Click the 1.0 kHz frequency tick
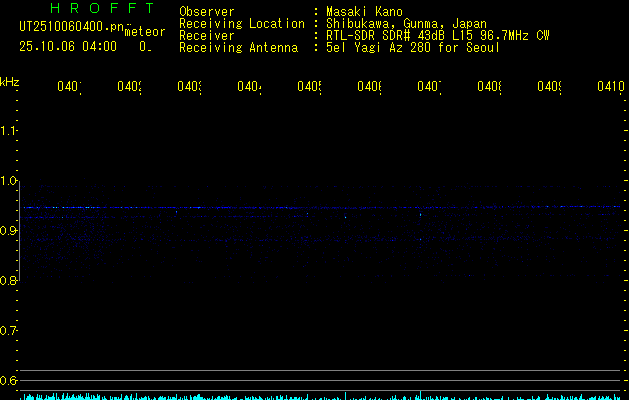This screenshot has width=629, height=400. (x=9, y=180)
